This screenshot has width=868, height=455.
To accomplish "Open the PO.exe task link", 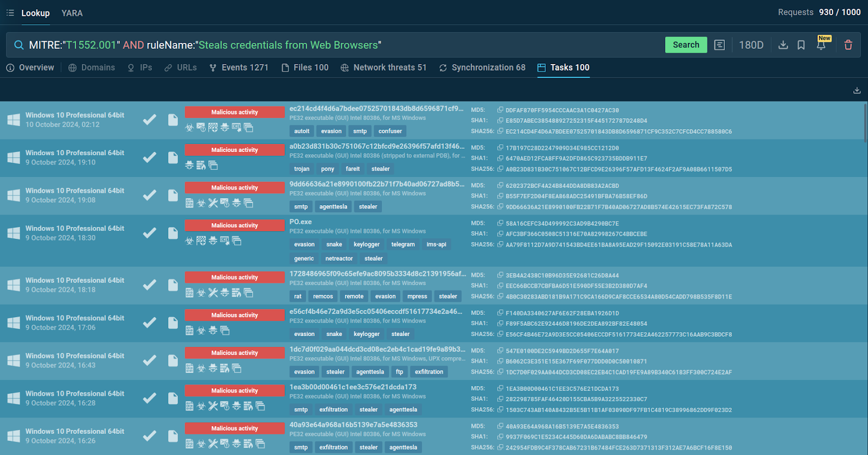I will click(301, 222).
